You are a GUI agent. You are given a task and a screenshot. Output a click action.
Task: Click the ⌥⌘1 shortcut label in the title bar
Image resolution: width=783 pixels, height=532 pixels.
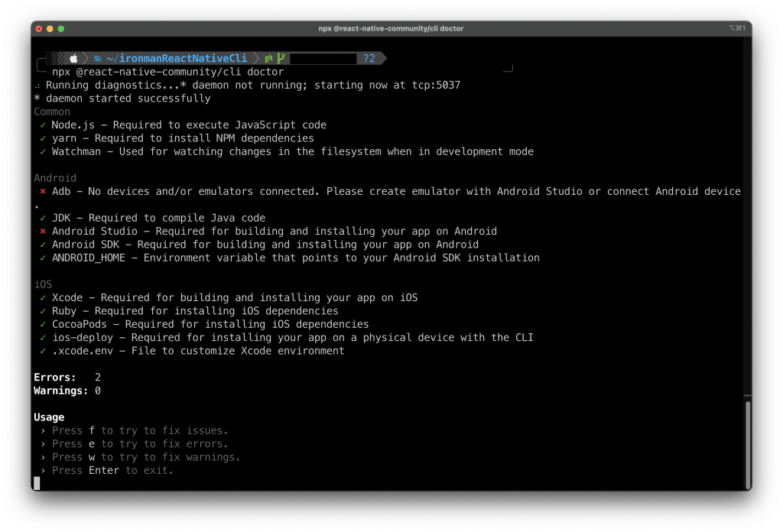coord(736,28)
